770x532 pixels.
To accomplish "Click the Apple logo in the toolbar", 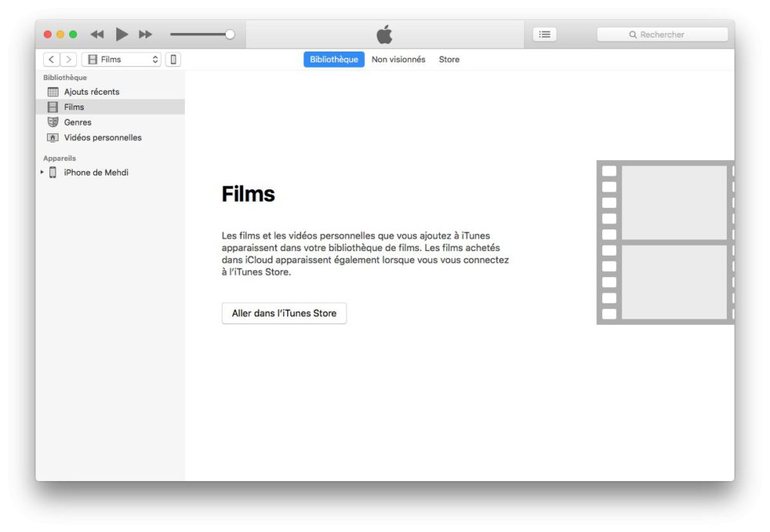I will 383,34.
